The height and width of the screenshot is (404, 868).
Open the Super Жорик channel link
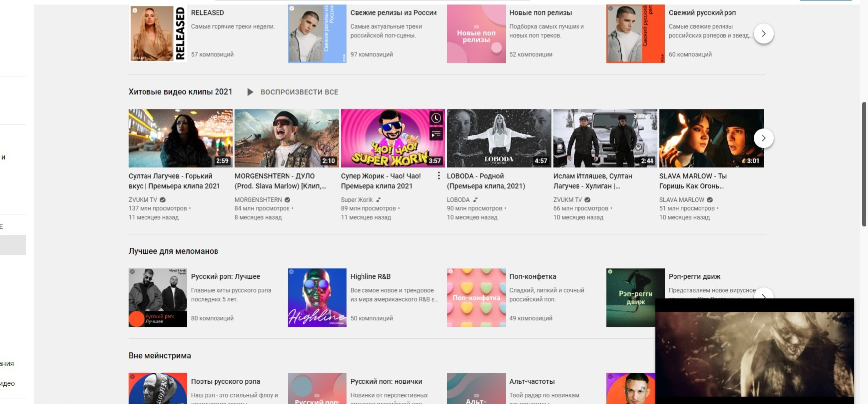click(x=357, y=200)
